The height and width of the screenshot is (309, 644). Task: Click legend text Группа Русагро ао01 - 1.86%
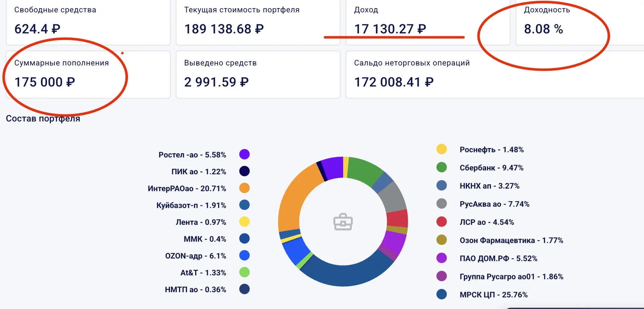512,277
